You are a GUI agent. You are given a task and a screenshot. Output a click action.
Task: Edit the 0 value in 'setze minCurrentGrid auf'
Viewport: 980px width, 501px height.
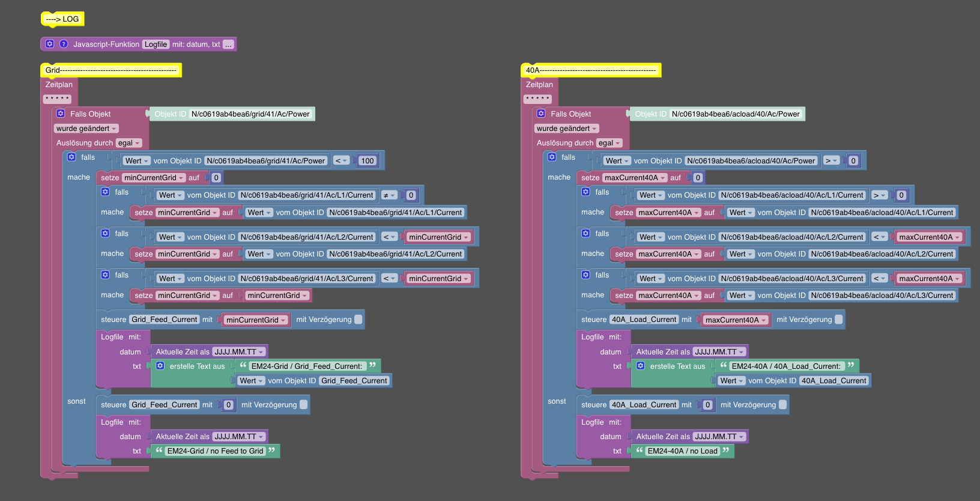pos(217,178)
